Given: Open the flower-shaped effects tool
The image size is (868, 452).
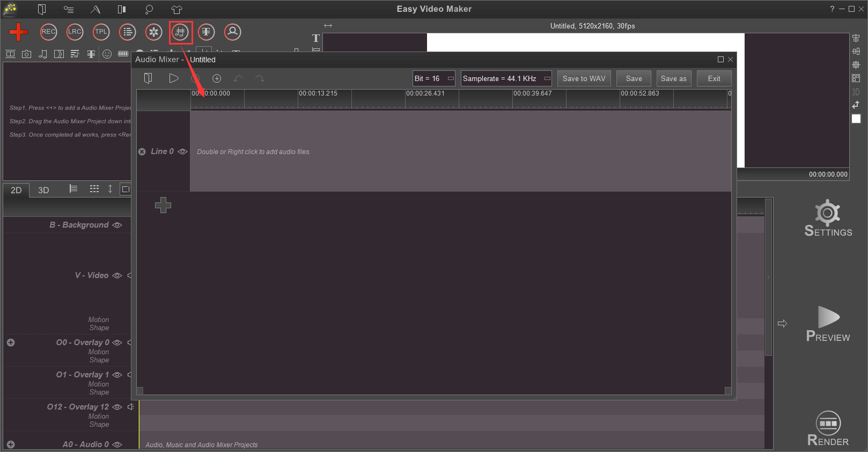Looking at the screenshot, I should [153, 32].
